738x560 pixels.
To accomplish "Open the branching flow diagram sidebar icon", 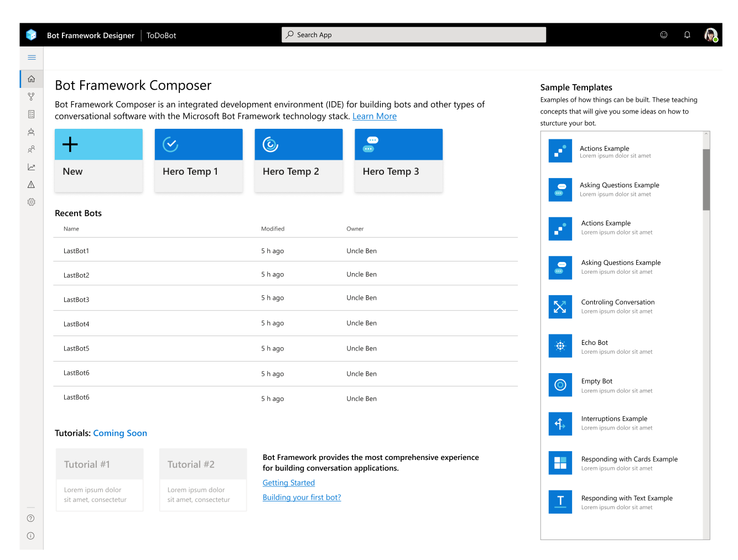I will pyautogui.click(x=32, y=97).
